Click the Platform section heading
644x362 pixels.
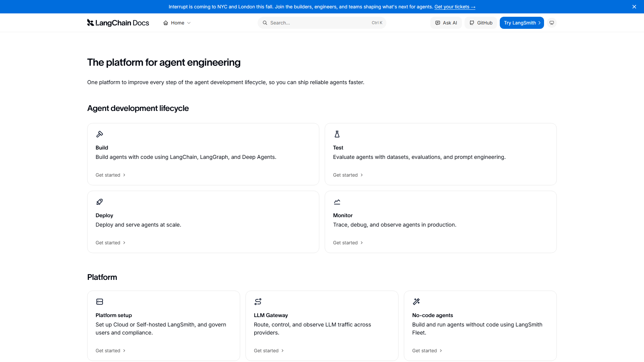[x=102, y=277]
